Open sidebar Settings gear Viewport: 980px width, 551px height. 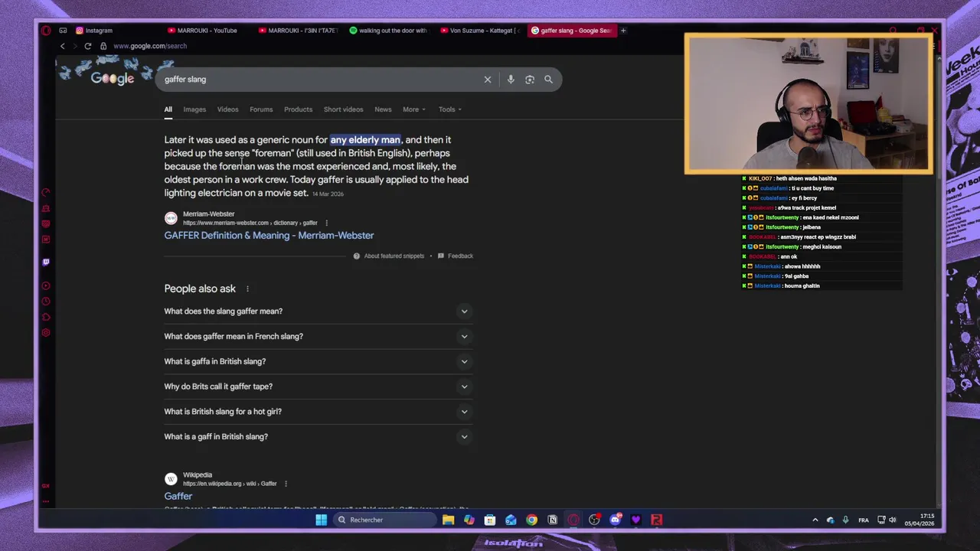pyautogui.click(x=46, y=333)
